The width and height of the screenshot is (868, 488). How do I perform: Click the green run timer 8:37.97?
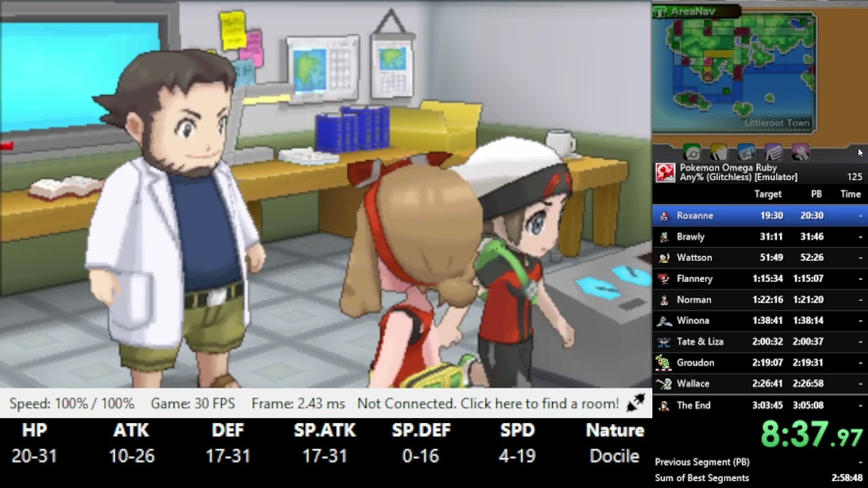812,434
